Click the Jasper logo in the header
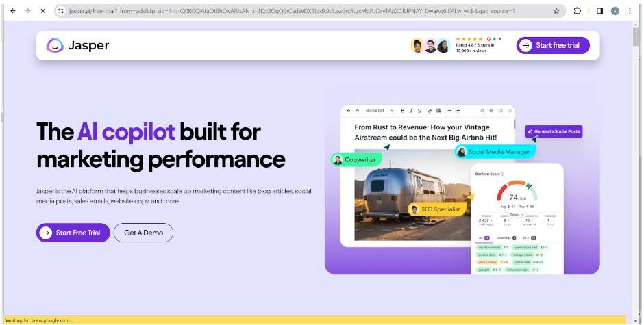Screen dimensions: 644x325 click(77, 46)
